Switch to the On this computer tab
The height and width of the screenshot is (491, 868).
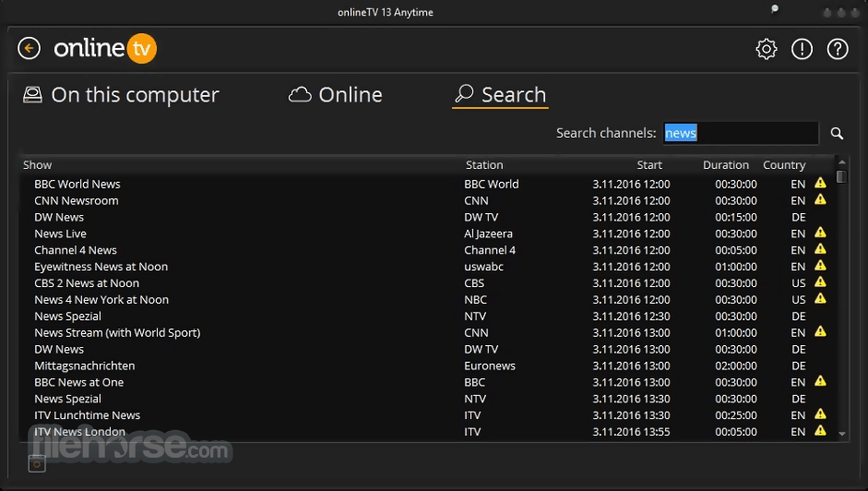[x=121, y=95]
